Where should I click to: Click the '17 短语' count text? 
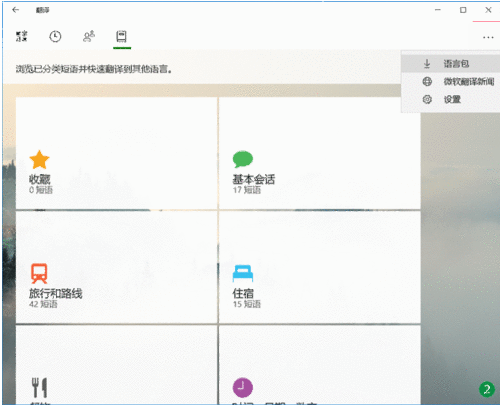coord(247,190)
